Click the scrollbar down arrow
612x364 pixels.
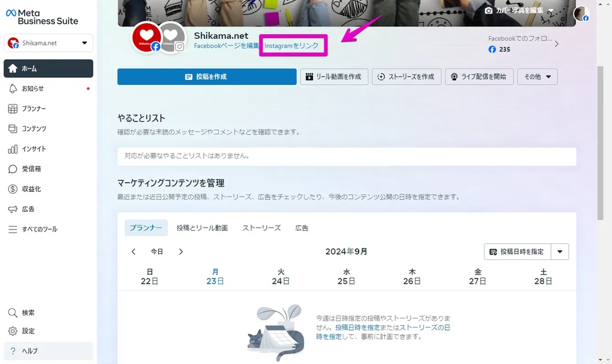pyautogui.click(x=600, y=360)
